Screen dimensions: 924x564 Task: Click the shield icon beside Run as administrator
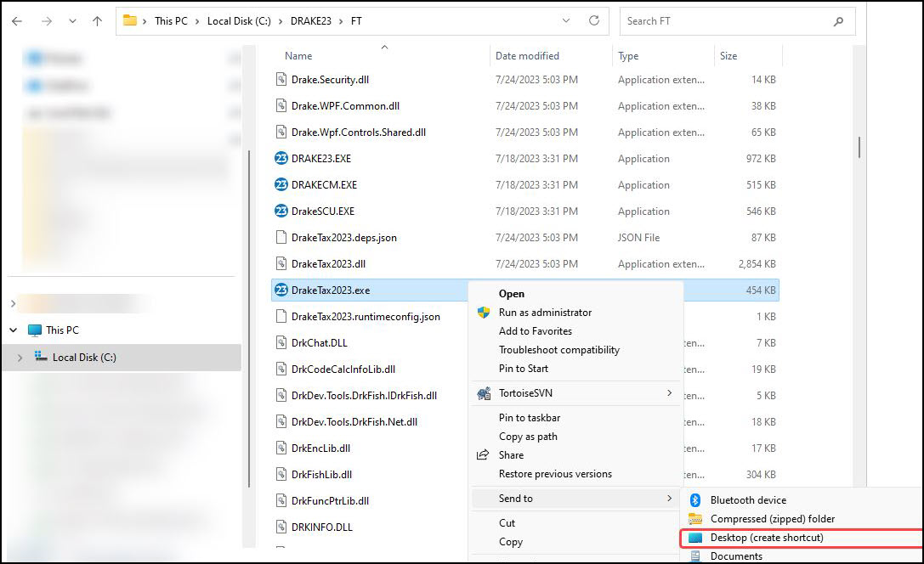point(484,313)
